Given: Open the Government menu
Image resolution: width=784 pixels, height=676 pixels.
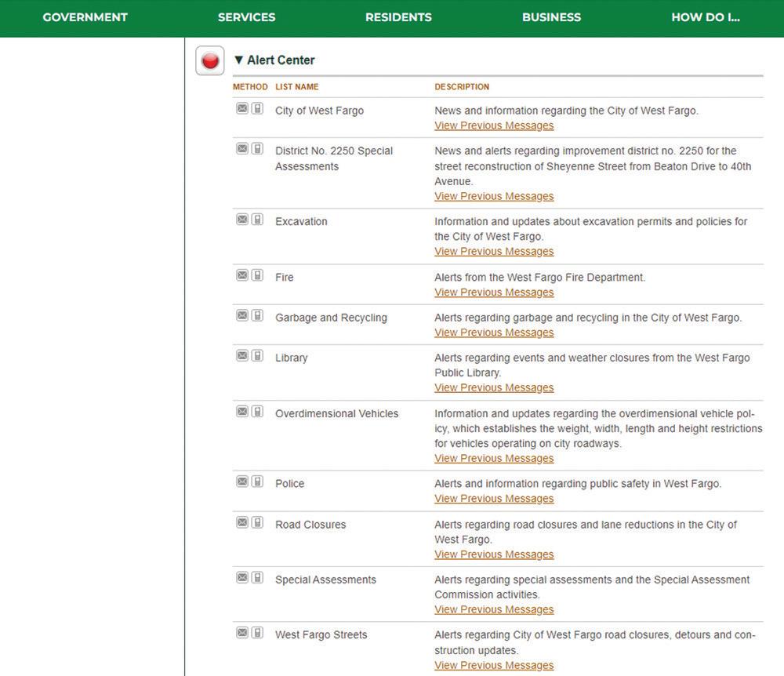Looking at the screenshot, I should [x=85, y=17].
